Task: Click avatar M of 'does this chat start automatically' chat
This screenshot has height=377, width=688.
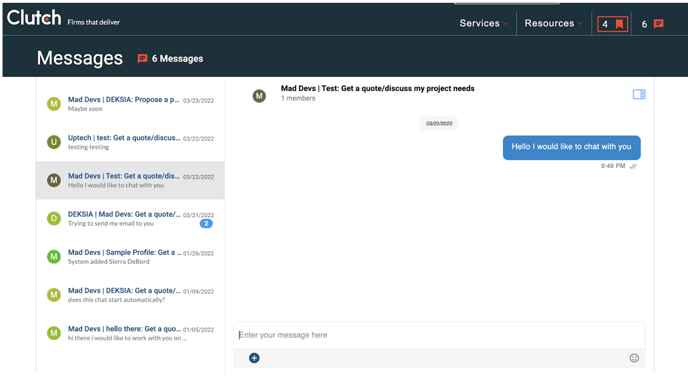Action: click(x=54, y=295)
